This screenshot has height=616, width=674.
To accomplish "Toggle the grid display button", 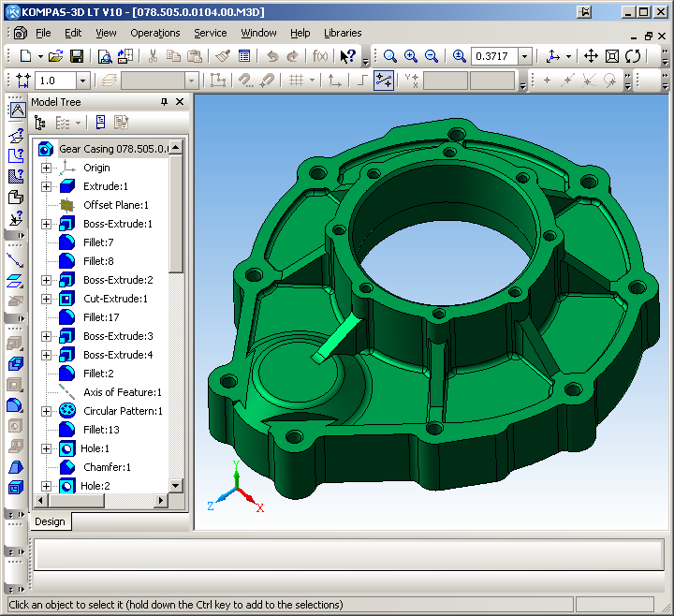I will click(296, 81).
